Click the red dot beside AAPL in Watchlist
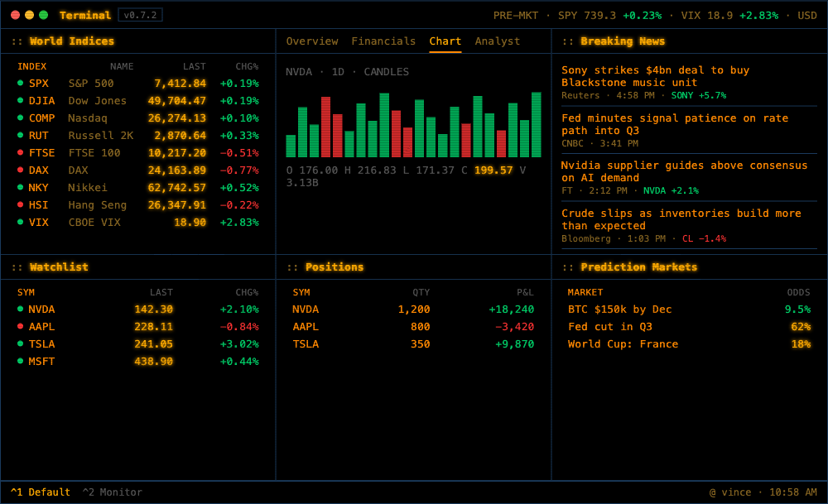The height and width of the screenshot is (504, 828). (x=20, y=326)
